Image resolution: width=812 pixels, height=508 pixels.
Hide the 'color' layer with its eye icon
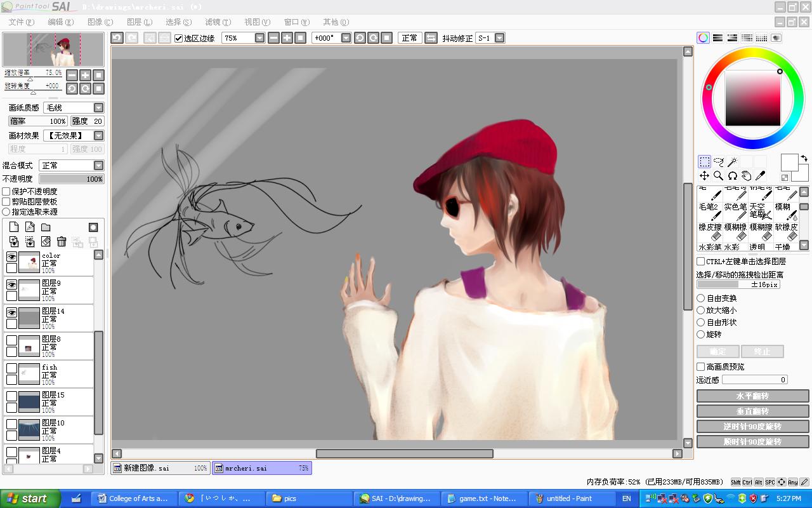point(11,257)
